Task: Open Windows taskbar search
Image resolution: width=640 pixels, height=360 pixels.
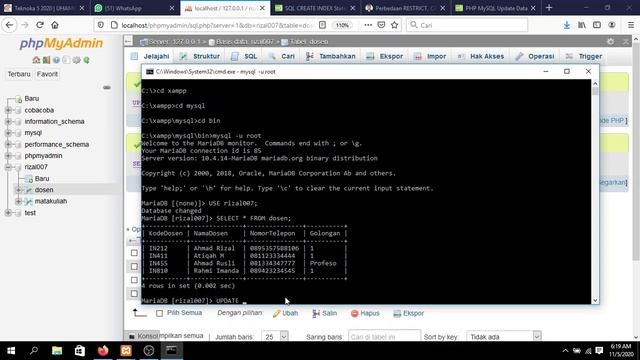Action: point(34,351)
